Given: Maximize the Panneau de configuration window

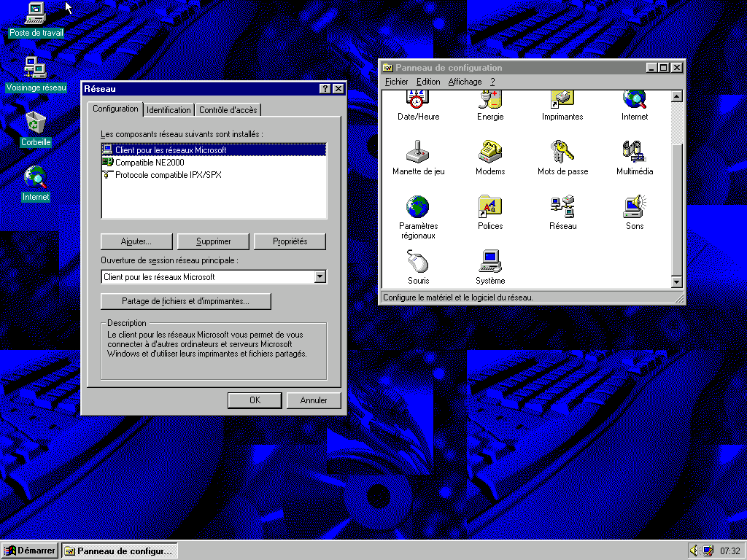Looking at the screenshot, I should tap(663, 68).
